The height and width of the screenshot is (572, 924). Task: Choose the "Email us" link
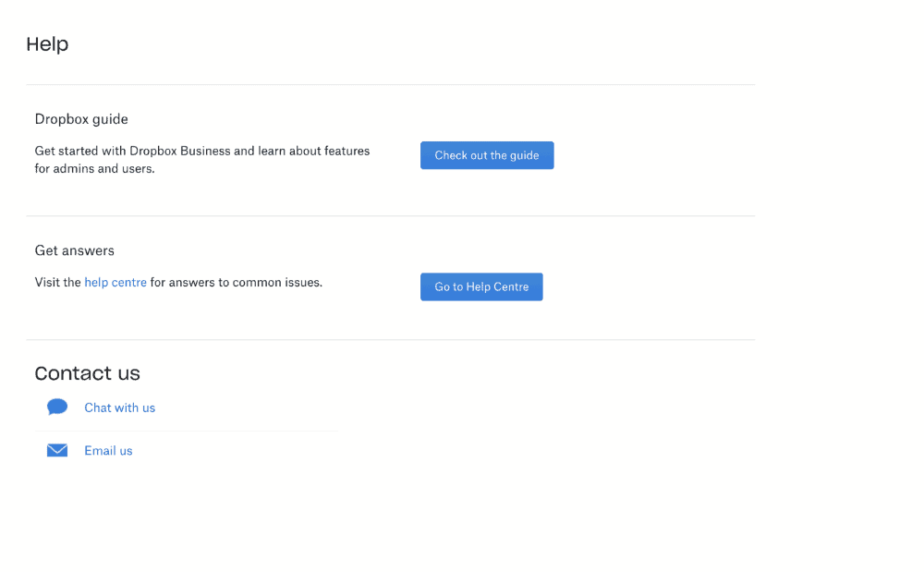(x=108, y=450)
